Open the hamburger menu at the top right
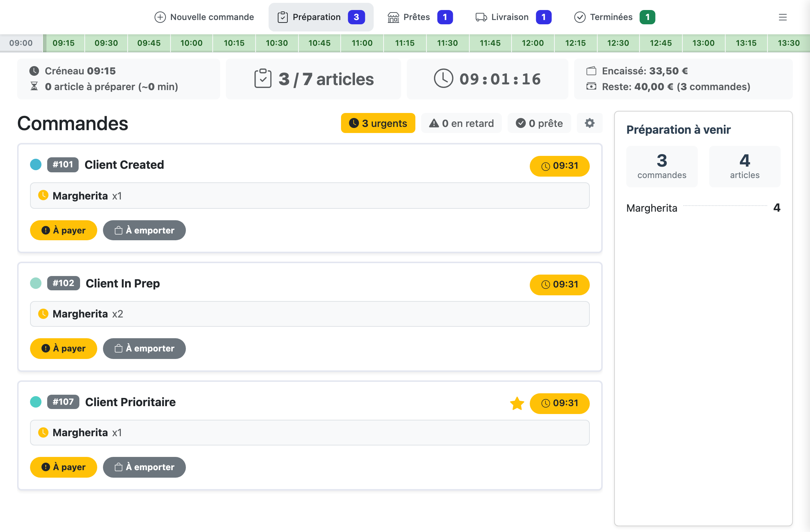 (783, 17)
